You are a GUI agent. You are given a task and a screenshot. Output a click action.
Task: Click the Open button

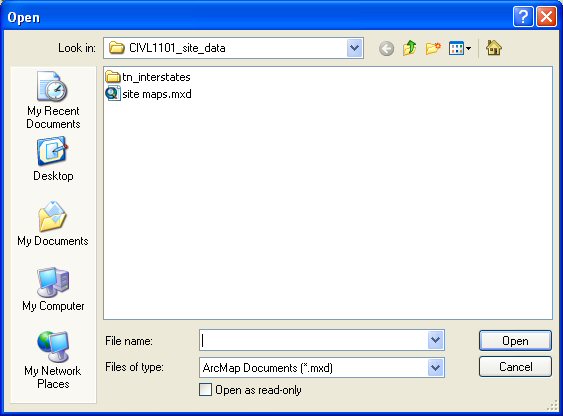(515, 341)
